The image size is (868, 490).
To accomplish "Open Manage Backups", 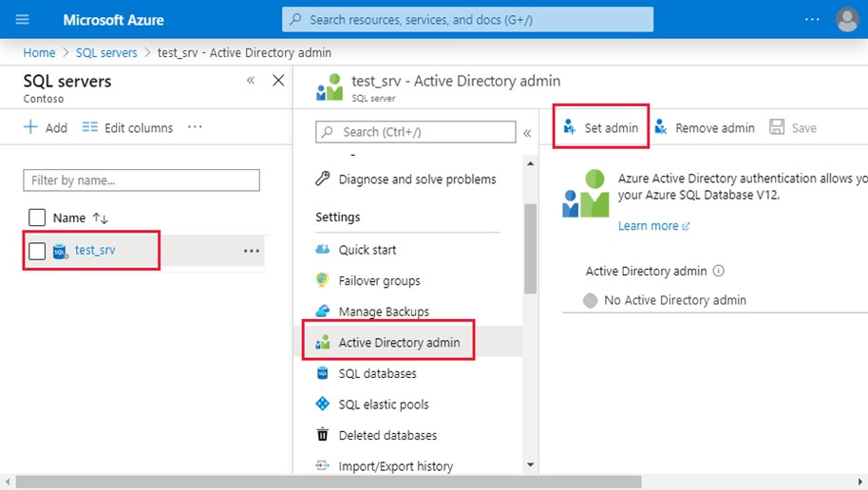I will 384,311.
